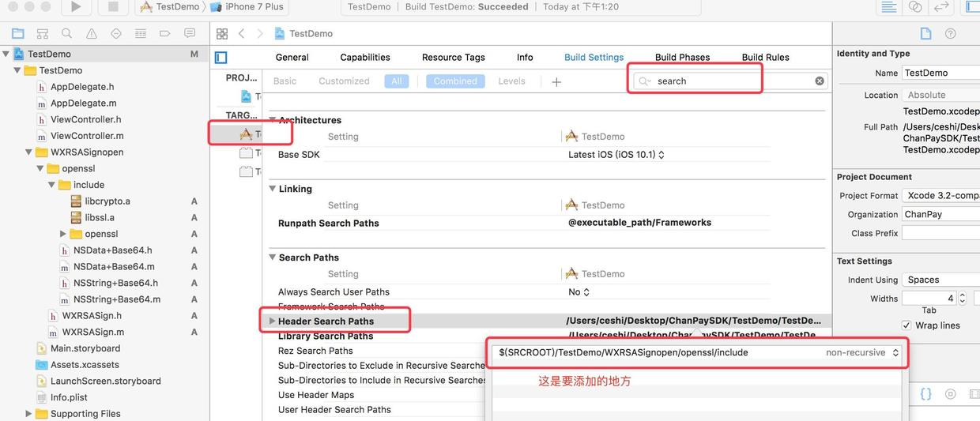Switch to Standard editor icon
The height and width of the screenshot is (421, 980).
point(888,6)
